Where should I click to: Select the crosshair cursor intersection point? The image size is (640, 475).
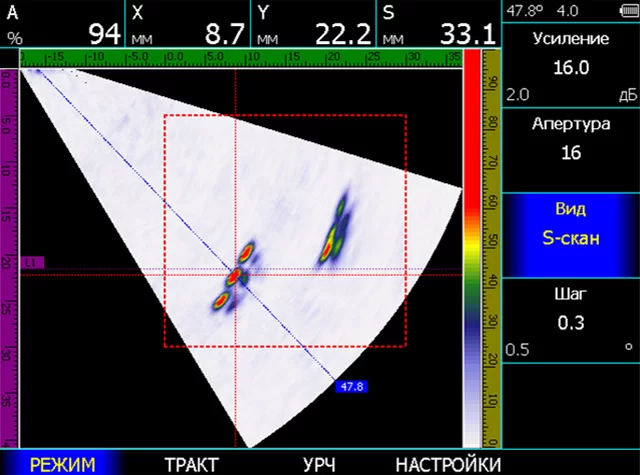[235, 273]
